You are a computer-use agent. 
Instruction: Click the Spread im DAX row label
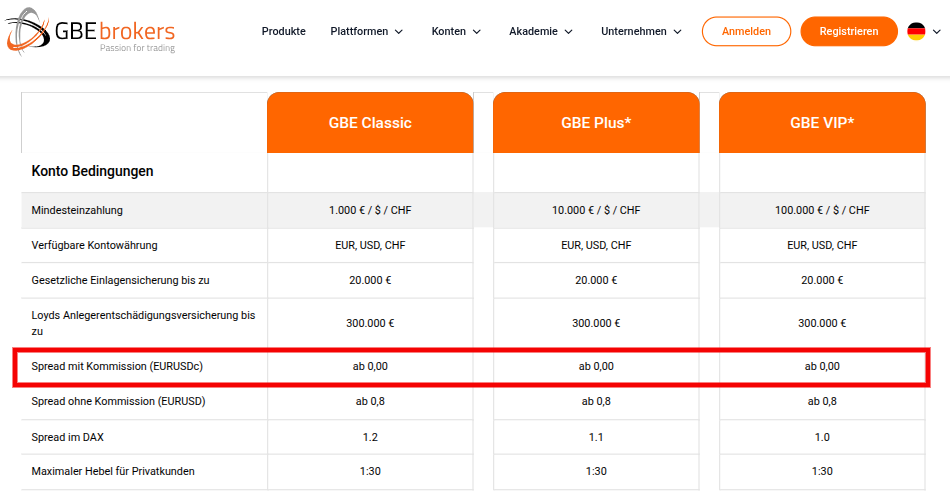(68, 437)
